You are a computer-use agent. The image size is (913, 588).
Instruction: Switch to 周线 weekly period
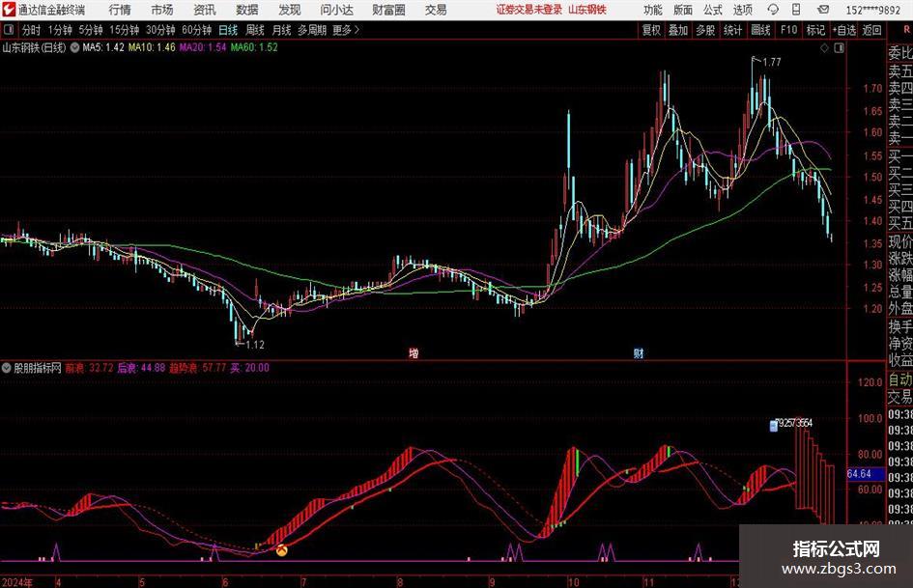[254, 30]
